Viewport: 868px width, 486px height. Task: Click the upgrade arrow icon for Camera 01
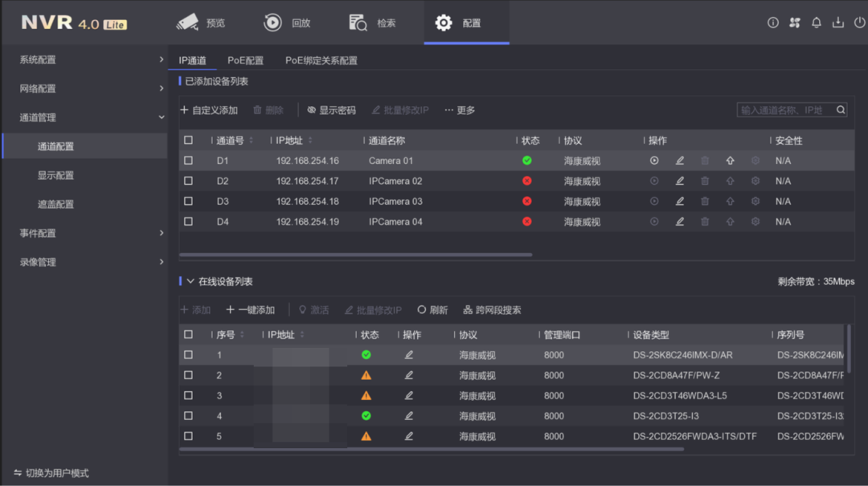pyautogui.click(x=730, y=161)
